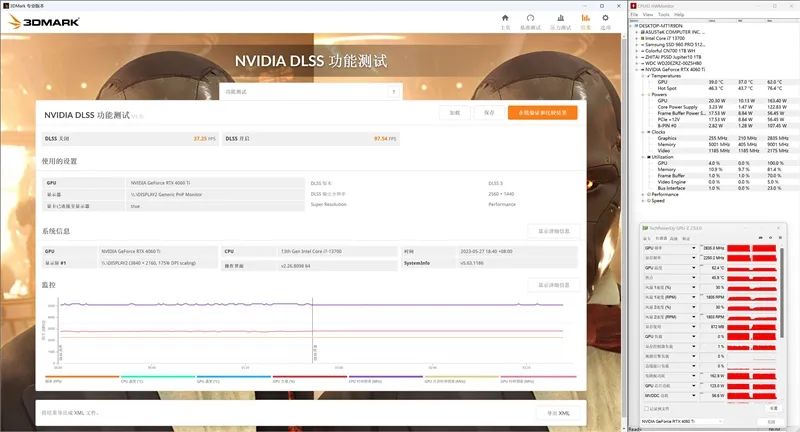Expand the Intel Core i7 13700 tree node
The height and width of the screenshot is (432, 800).
(x=637, y=38)
